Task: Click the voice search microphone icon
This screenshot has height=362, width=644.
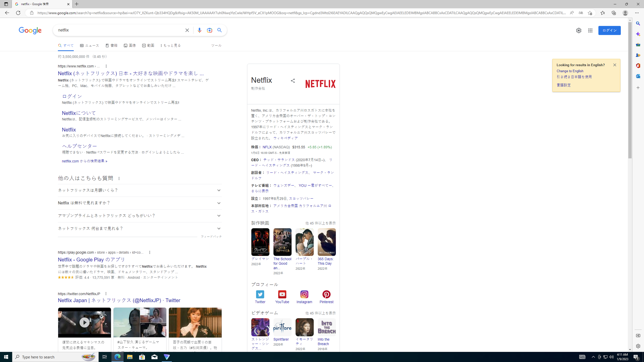Action: point(199,30)
